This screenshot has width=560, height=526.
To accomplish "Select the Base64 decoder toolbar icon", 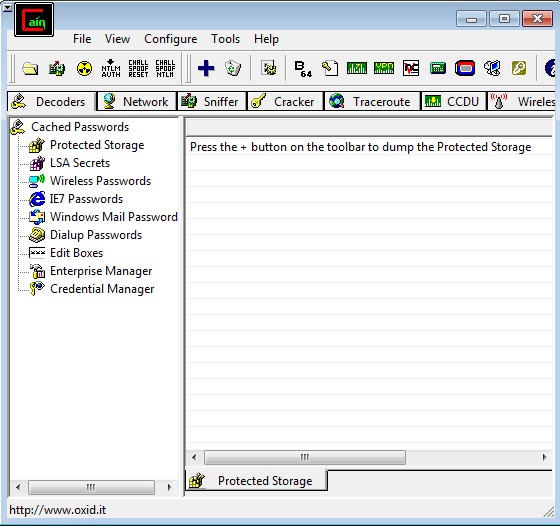I will coord(303,69).
